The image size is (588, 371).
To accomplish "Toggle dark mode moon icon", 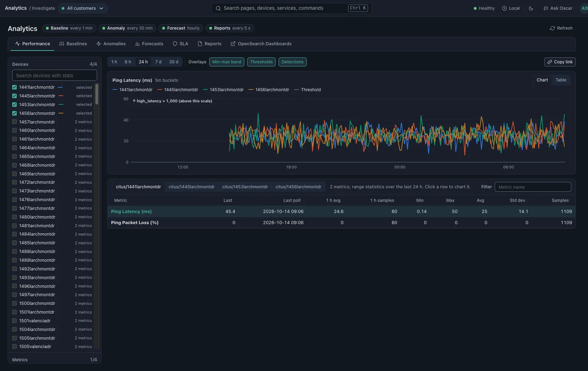I will [x=531, y=8].
